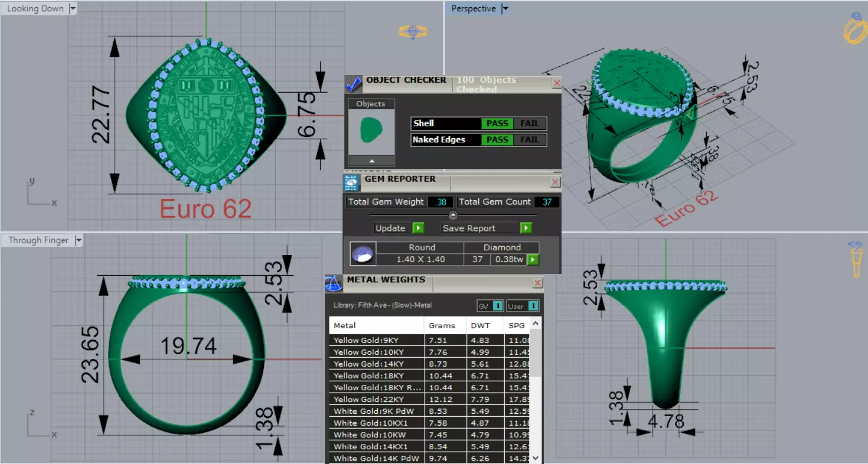This screenshot has height=464, width=868.
Task: Click the 6.75 dimension in Looking Down view
Action: click(x=308, y=115)
